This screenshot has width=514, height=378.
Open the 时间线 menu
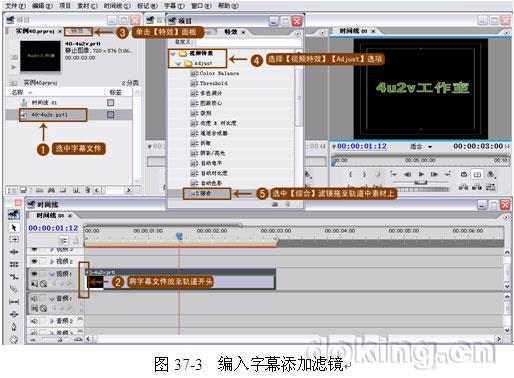[x=117, y=6]
